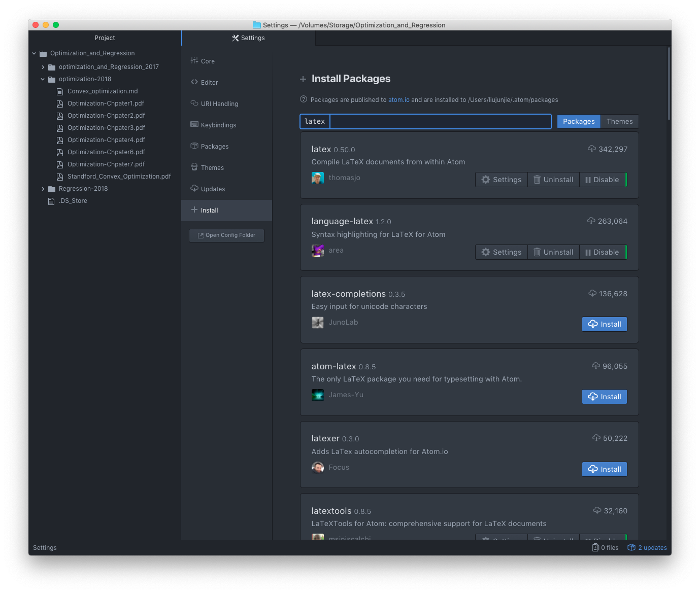Click the .DS_Store file icon

[51, 201]
